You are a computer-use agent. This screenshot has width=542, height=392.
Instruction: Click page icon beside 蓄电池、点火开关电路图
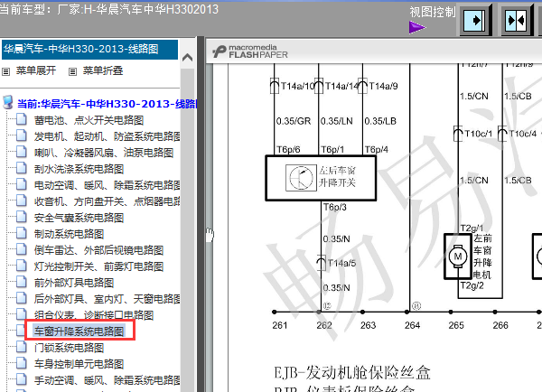coord(22,119)
